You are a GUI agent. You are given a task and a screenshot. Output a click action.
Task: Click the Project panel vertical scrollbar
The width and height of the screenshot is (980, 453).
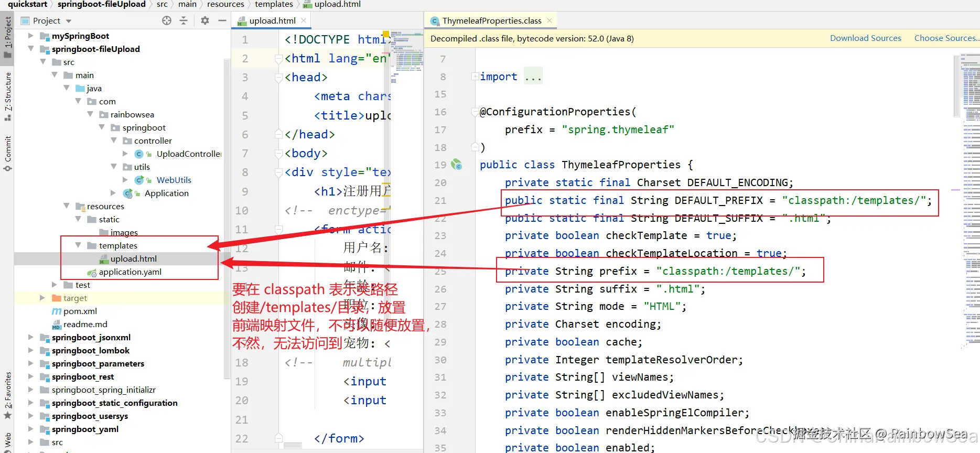pyautogui.click(x=227, y=218)
